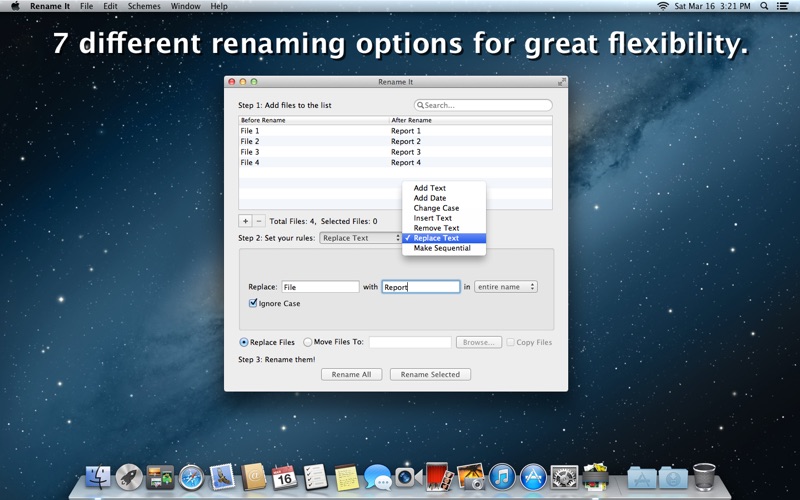Open the File menu

click(87, 6)
